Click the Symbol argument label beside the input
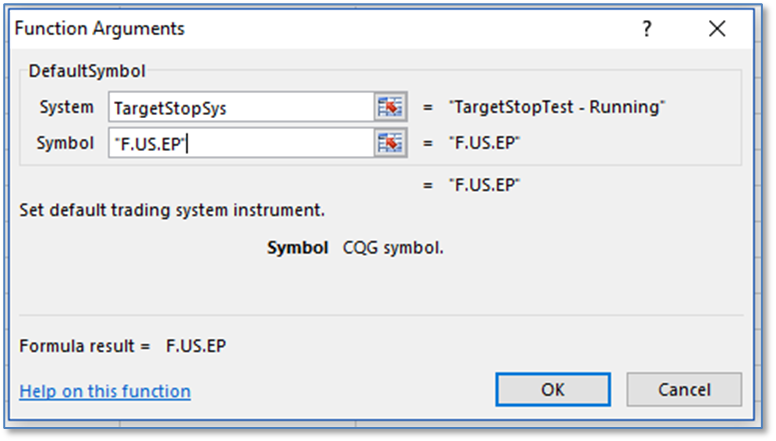 pyautogui.click(x=65, y=143)
